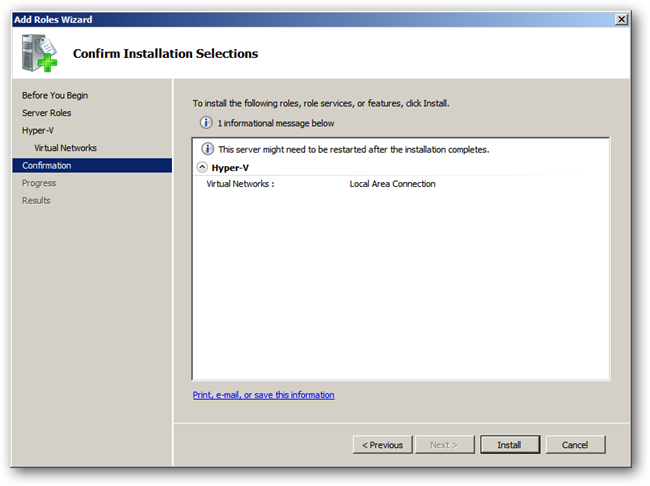The width and height of the screenshot is (650, 486).
Task: Click the server with green plus wizard icon
Action: coord(39,53)
